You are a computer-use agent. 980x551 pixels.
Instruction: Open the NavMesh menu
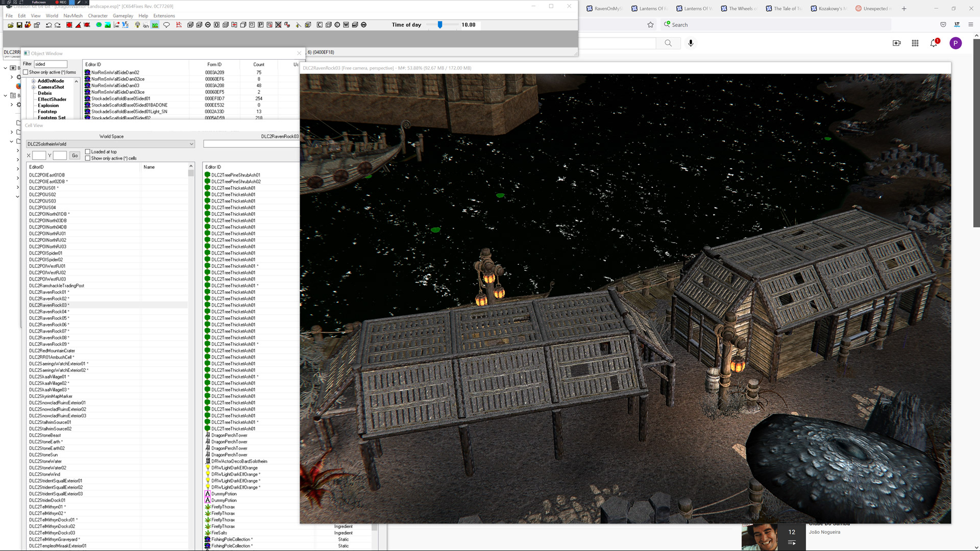73,16
